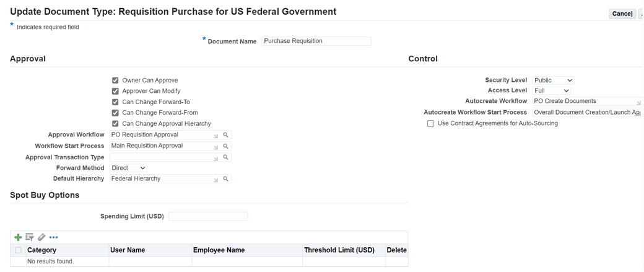The width and height of the screenshot is (644, 272).
Task: Click the filter icon in table toolbar
Action: (x=30, y=237)
